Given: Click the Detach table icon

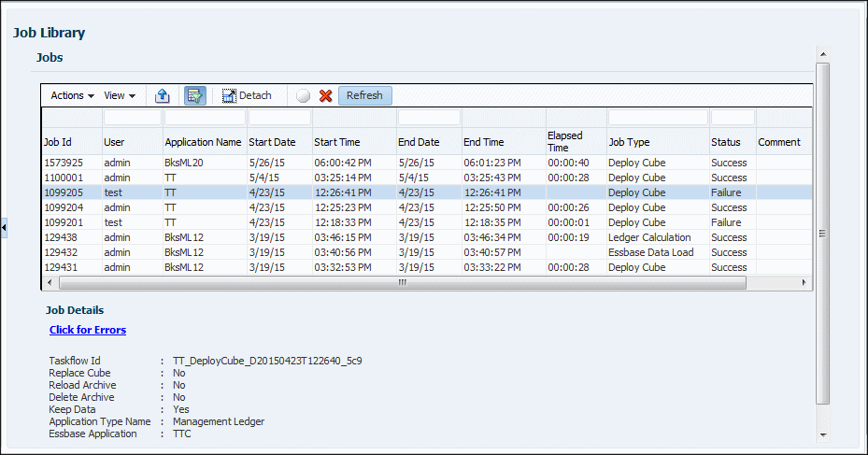Looking at the screenshot, I should click(x=229, y=95).
